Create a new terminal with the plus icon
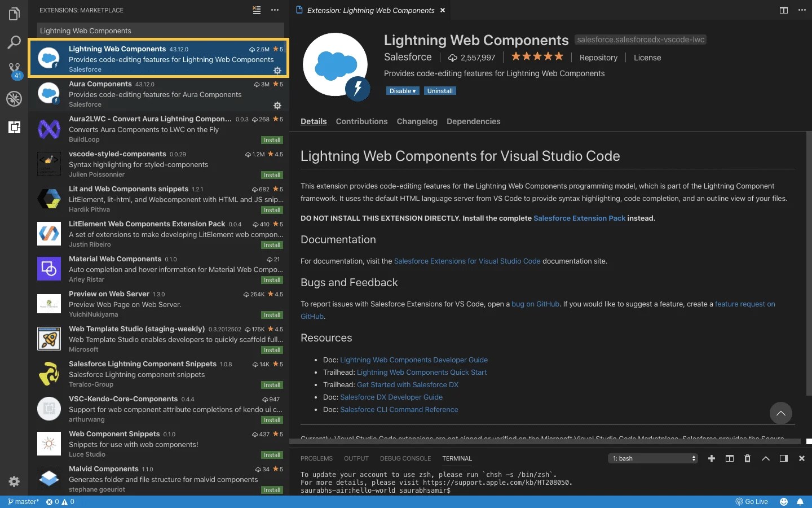 click(x=712, y=458)
